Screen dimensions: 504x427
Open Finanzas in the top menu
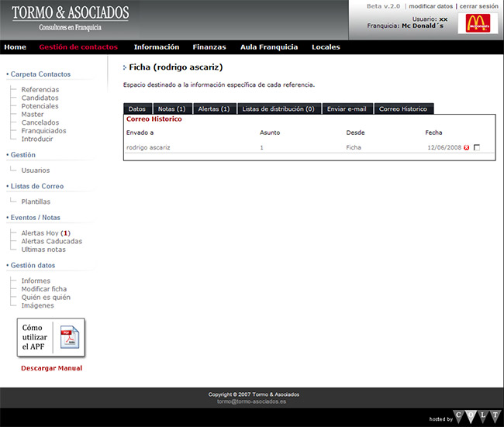click(x=209, y=47)
